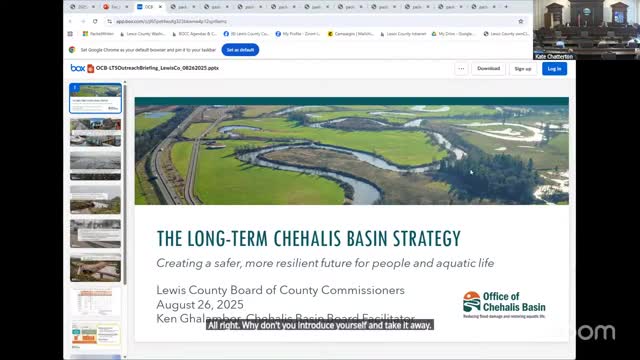Viewport: 640px width, 360px height.
Task: Select slide 3 gray flood thumbnail
Action: 96,166
